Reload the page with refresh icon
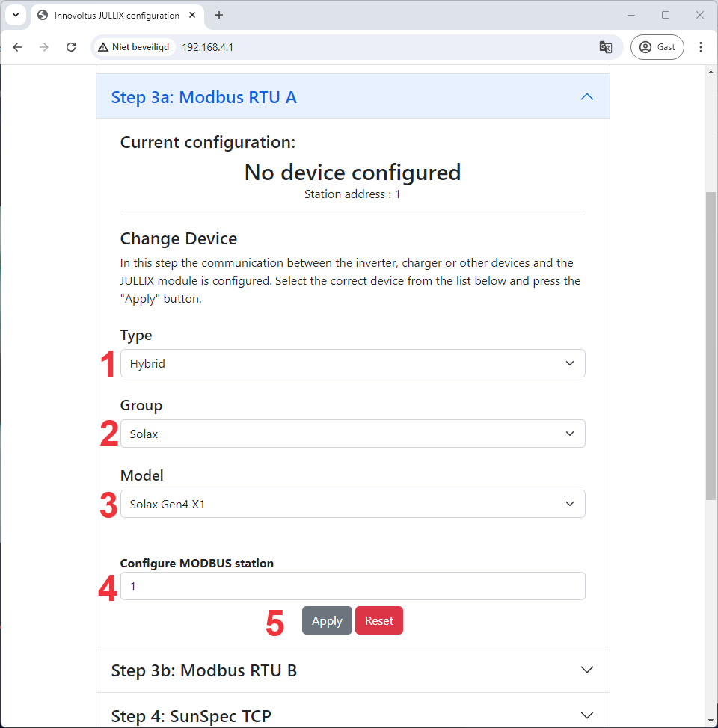 point(71,47)
